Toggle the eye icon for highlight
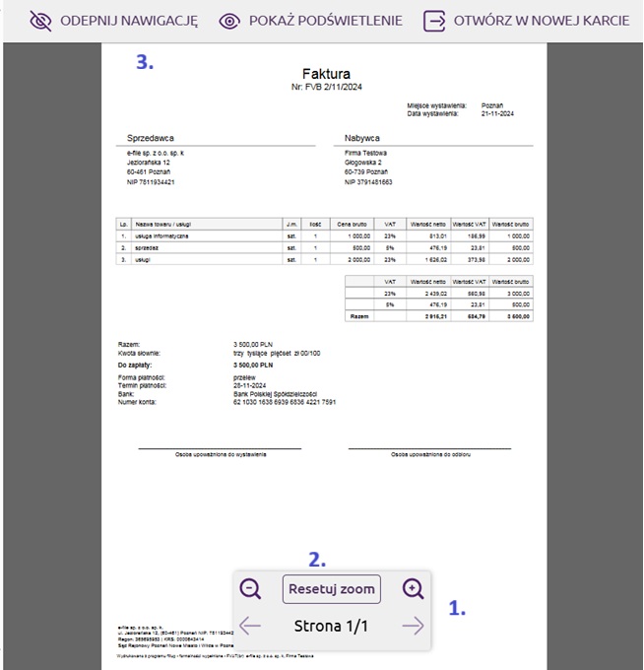The width and height of the screenshot is (644, 670). pyautogui.click(x=229, y=21)
